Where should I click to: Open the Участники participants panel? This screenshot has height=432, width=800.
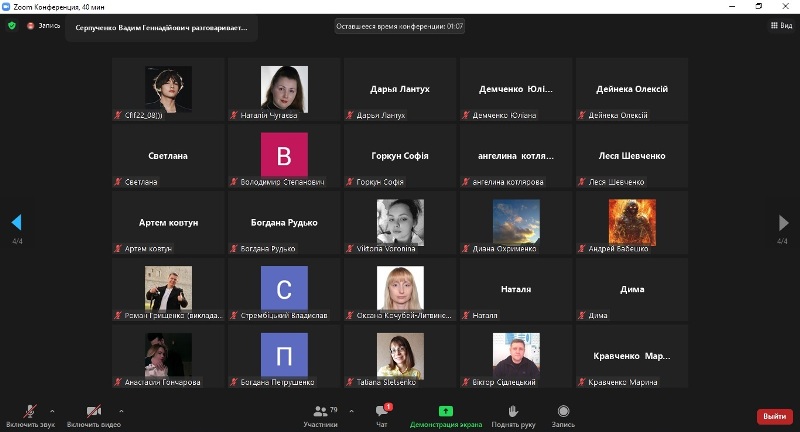[x=320, y=416]
